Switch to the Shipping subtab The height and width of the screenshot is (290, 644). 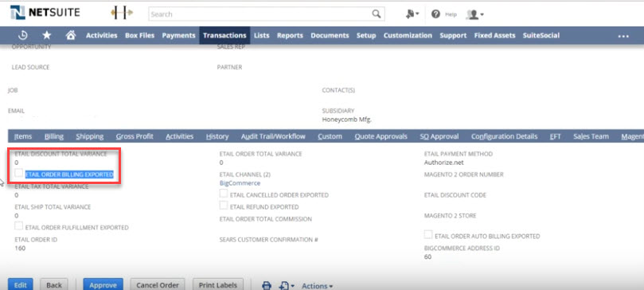[x=90, y=136]
